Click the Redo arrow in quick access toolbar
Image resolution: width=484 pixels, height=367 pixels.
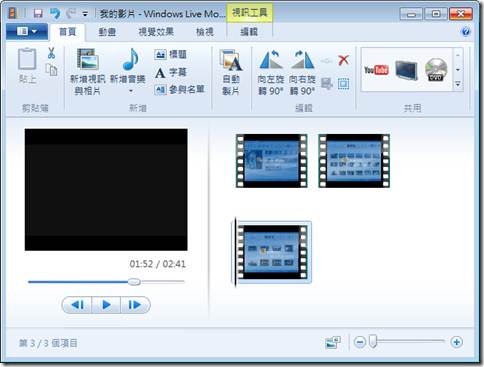click(71, 13)
